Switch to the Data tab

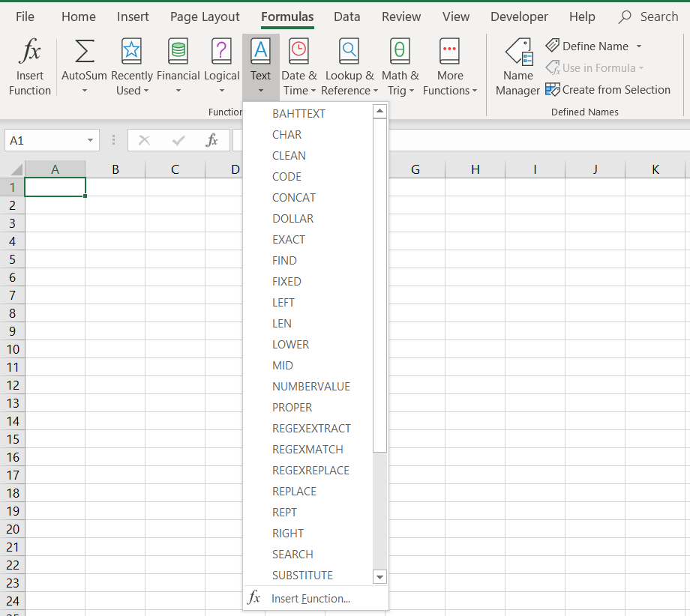346,16
